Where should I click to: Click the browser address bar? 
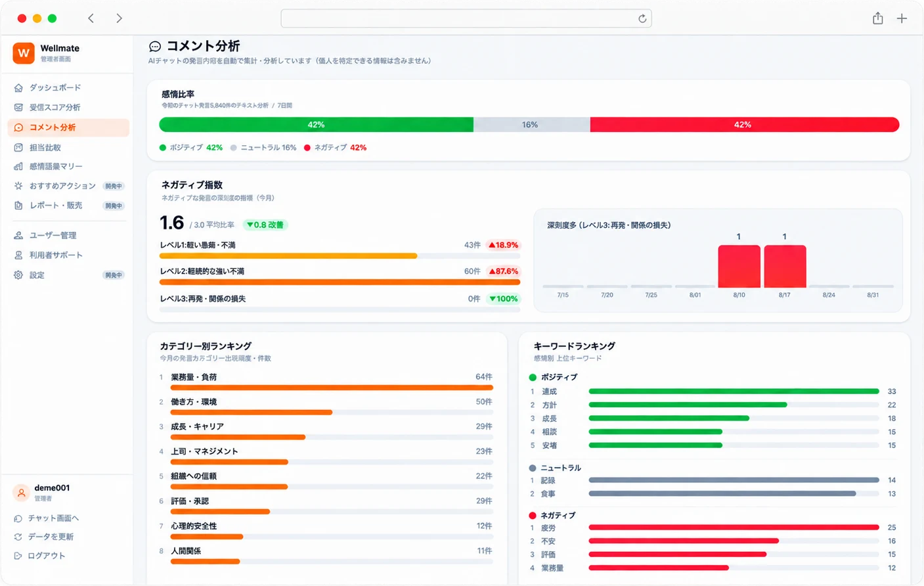tap(466, 18)
